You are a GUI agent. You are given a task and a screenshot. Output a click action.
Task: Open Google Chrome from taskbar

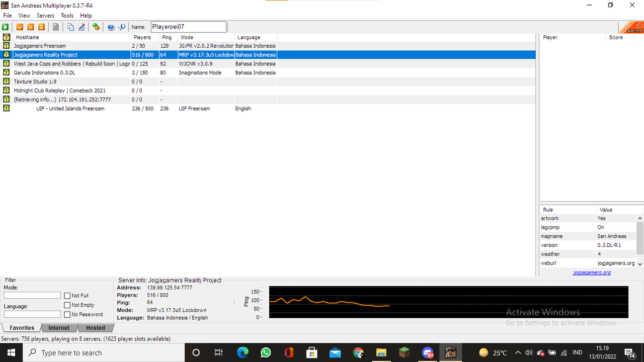click(358, 352)
